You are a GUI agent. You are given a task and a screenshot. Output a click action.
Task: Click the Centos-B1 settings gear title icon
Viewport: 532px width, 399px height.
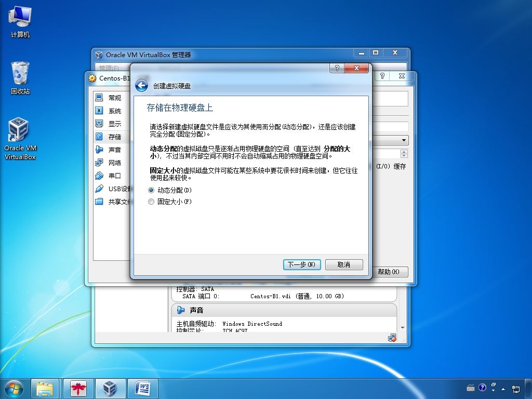(92, 78)
